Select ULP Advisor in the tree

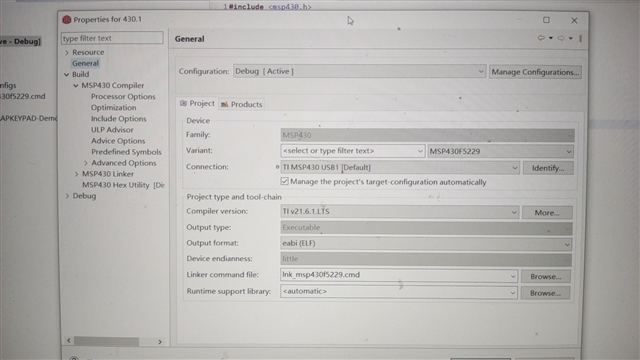pyautogui.click(x=112, y=130)
